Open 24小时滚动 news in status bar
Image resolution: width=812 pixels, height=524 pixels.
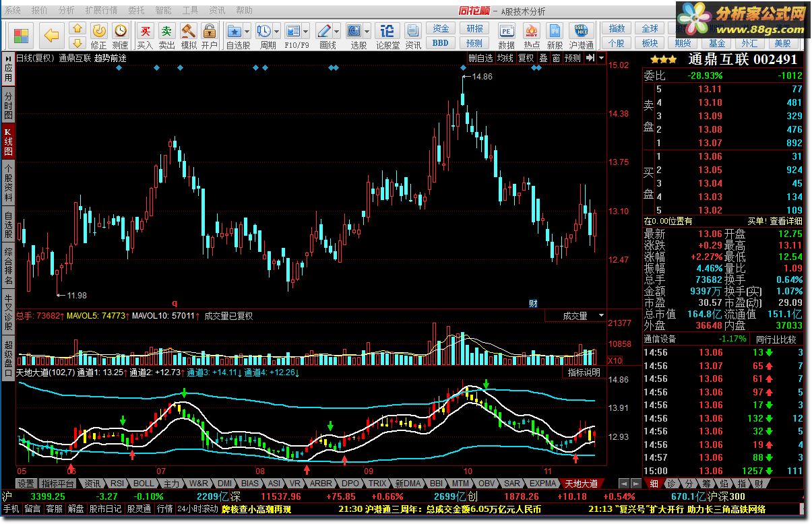point(197,509)
